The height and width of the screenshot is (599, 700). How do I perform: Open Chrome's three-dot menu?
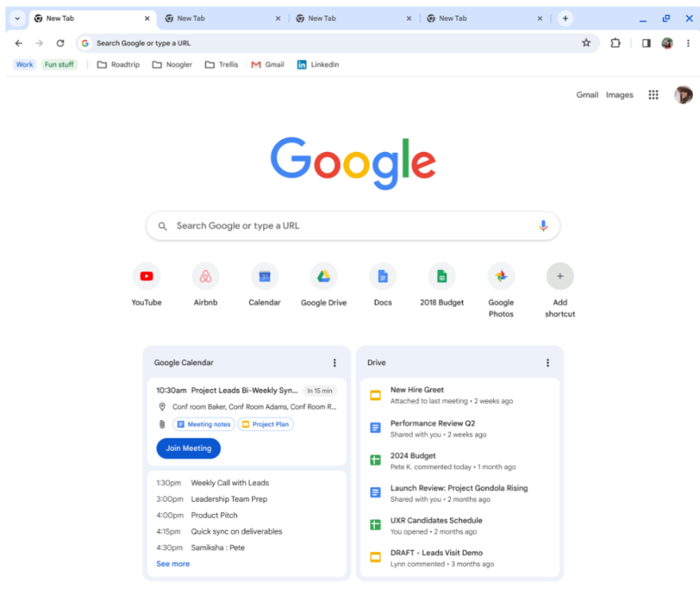(x=688, y=43)
